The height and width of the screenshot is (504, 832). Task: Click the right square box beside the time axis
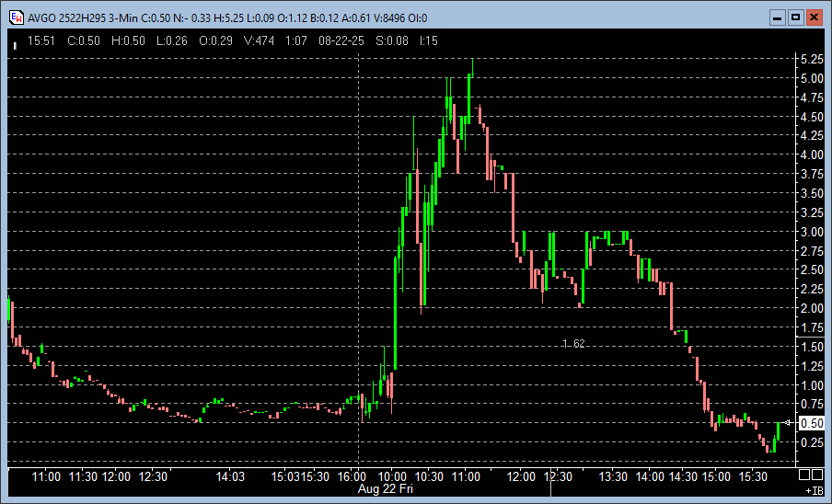coord(817,475)
